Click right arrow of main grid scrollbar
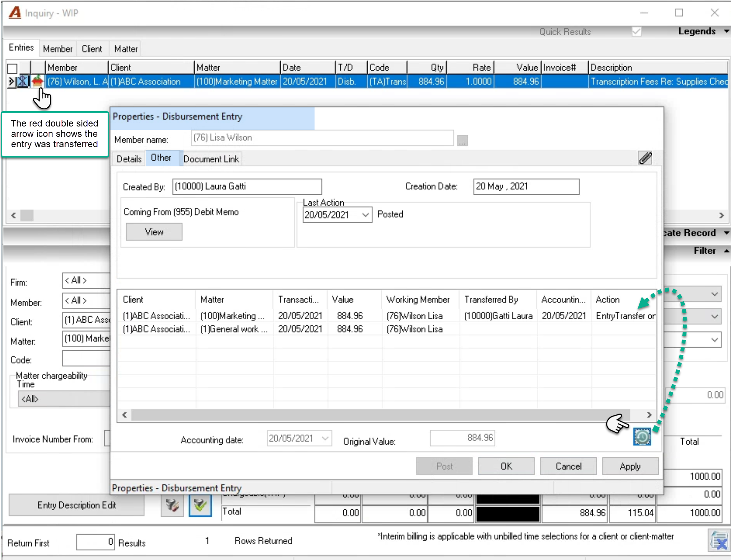Viewport: 731px width, 560px height. (x=721, y=215)
